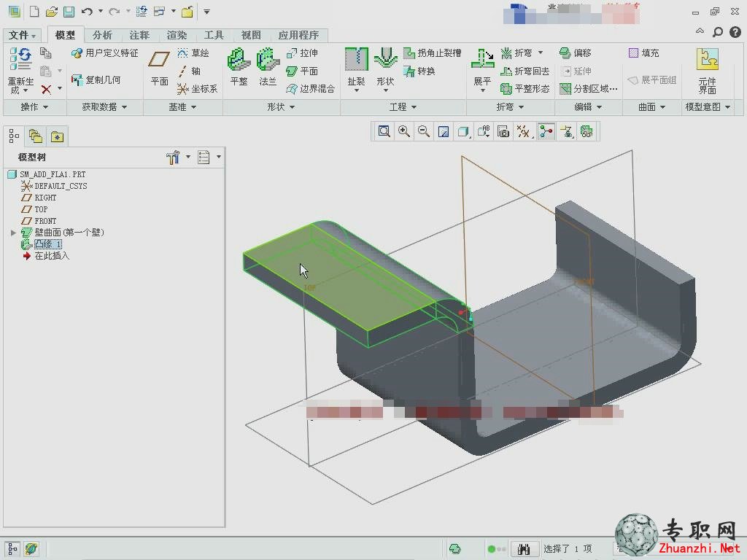The image size is (747, 560).
Task: Select 凸缘 1 feature in model tree
Action: [x=47, y=244]
